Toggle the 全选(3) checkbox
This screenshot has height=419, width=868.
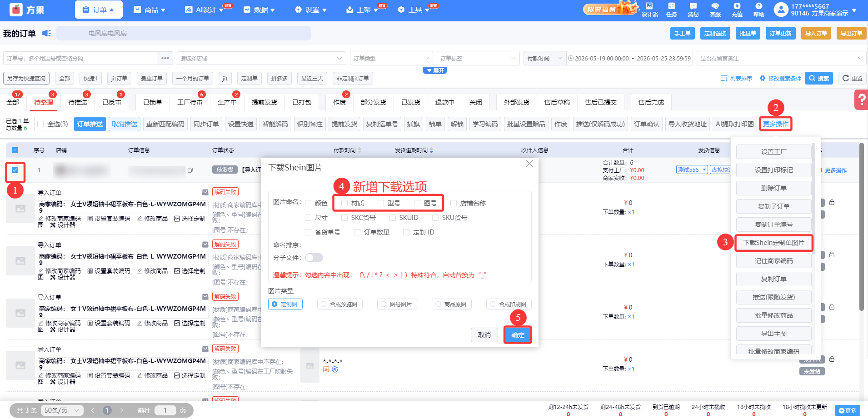[41, 124]
